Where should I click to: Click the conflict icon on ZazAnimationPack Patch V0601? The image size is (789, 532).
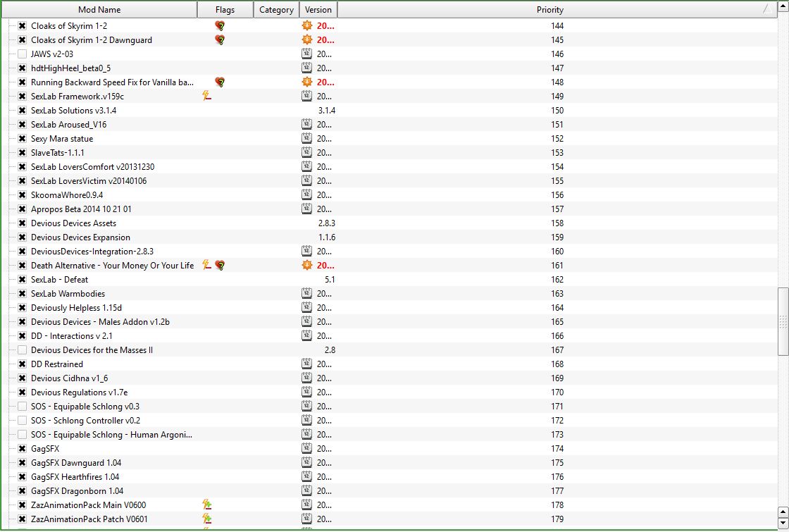[207, 519]
